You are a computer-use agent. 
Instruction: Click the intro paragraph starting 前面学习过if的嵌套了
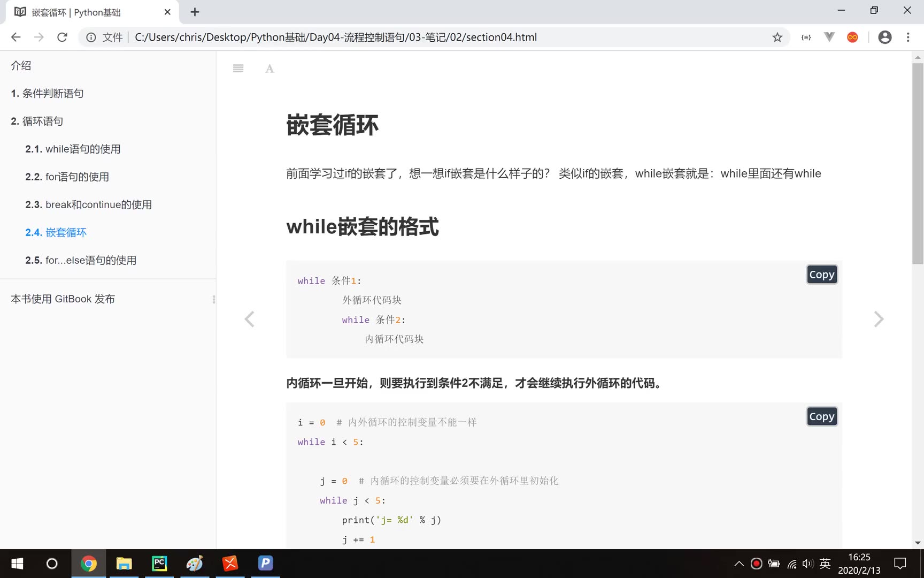(553, 173)
